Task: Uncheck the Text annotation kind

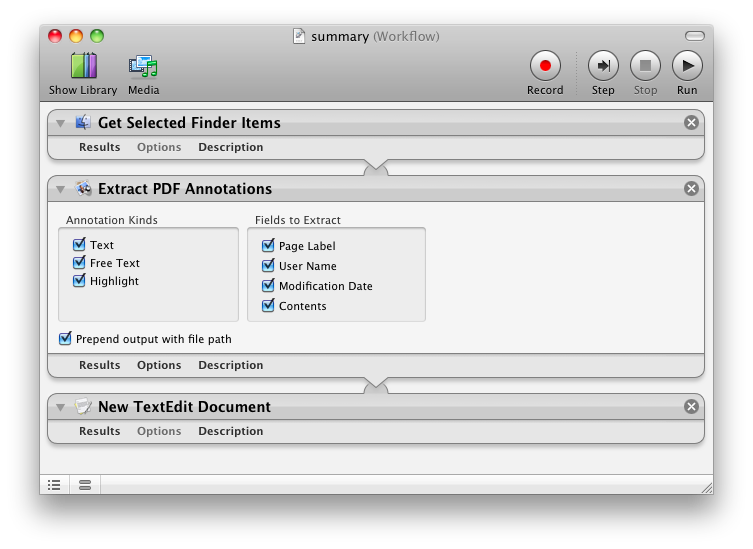Action: tap(79, 244)
